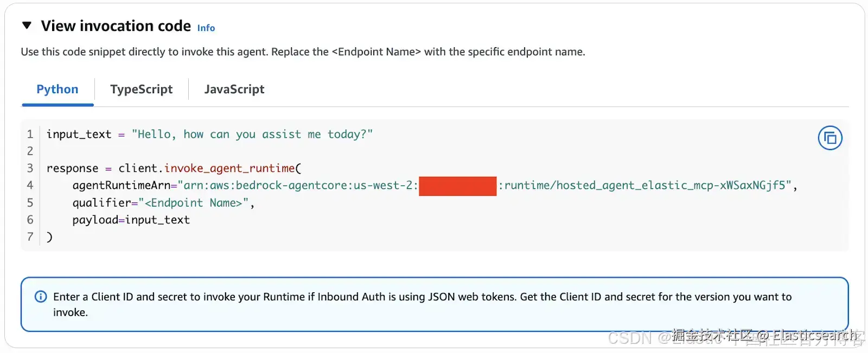Click the <Endpoint Name> placeholder in the code
Viewport: 868px width, 353px height.
tap(193, 203)
